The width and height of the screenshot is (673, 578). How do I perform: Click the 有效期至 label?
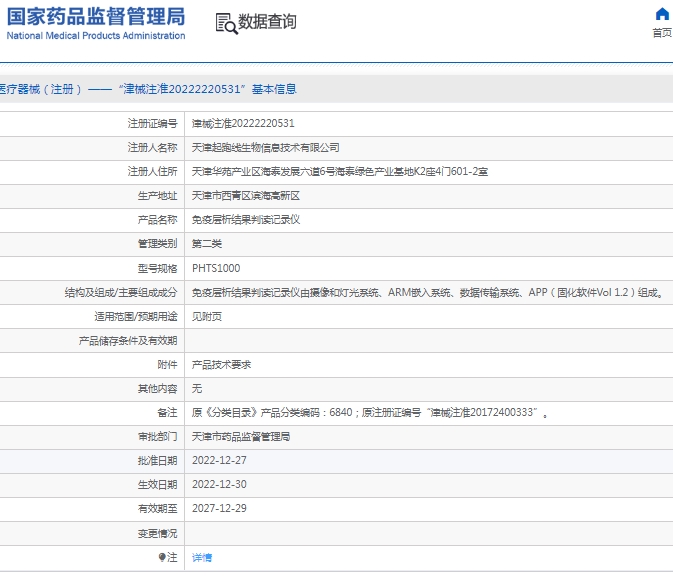pos(158,509)
